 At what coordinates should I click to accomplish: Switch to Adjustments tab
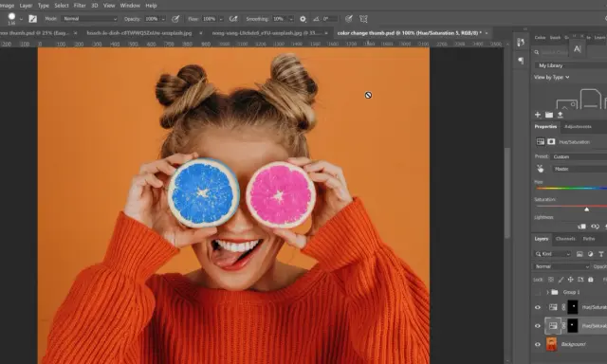point(578,126)
